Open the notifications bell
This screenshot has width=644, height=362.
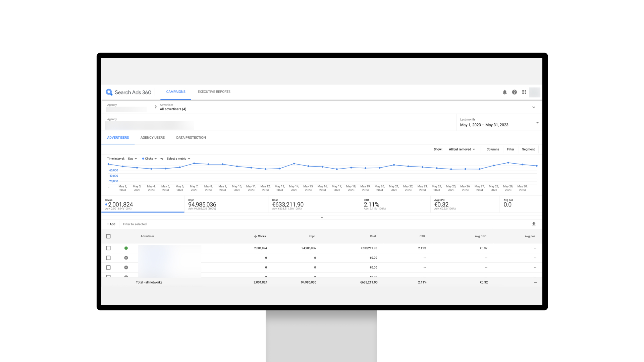(x=504, y=92)
